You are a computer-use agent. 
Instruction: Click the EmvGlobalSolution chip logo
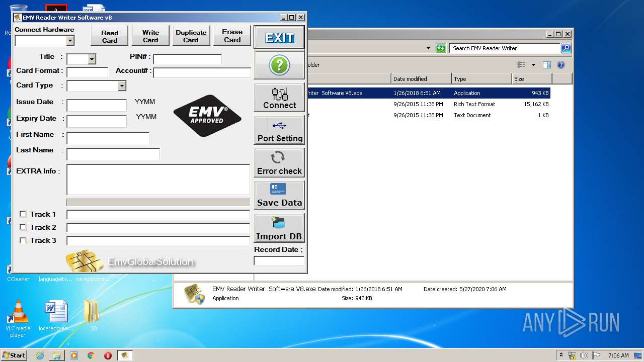pos(85,261)
